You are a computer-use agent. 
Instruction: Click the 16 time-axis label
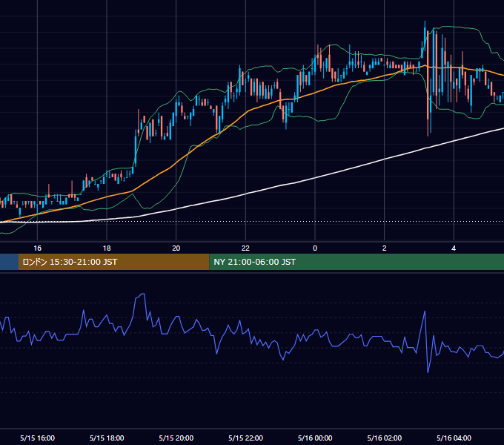[37, 248]
